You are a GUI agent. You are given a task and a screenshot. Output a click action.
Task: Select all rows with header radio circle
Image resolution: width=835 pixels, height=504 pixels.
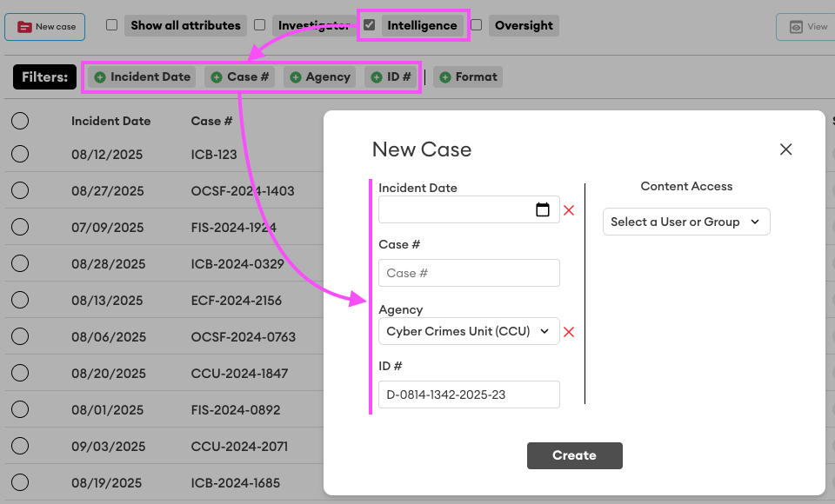point(20,121)
